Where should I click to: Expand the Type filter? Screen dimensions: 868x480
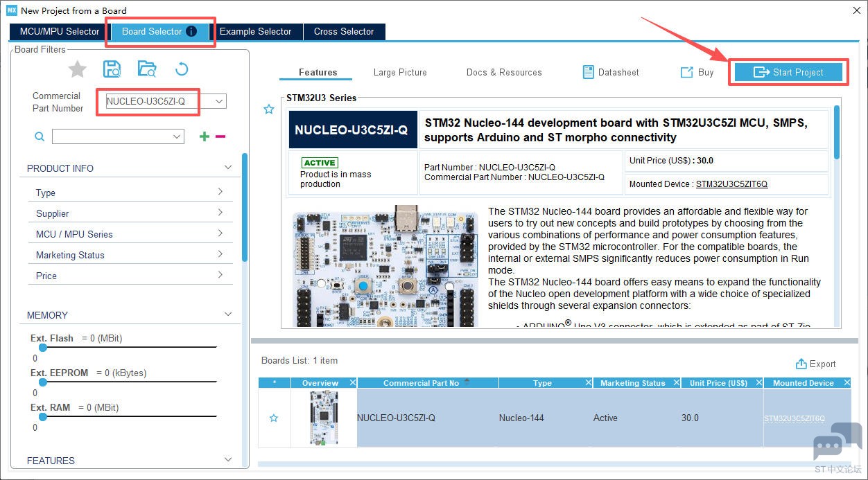coord(220,192)
